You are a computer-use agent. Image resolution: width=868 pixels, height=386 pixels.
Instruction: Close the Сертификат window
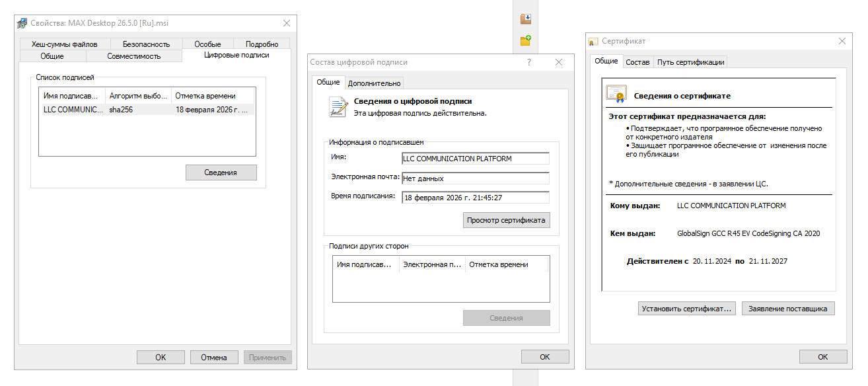coord(842,41)
